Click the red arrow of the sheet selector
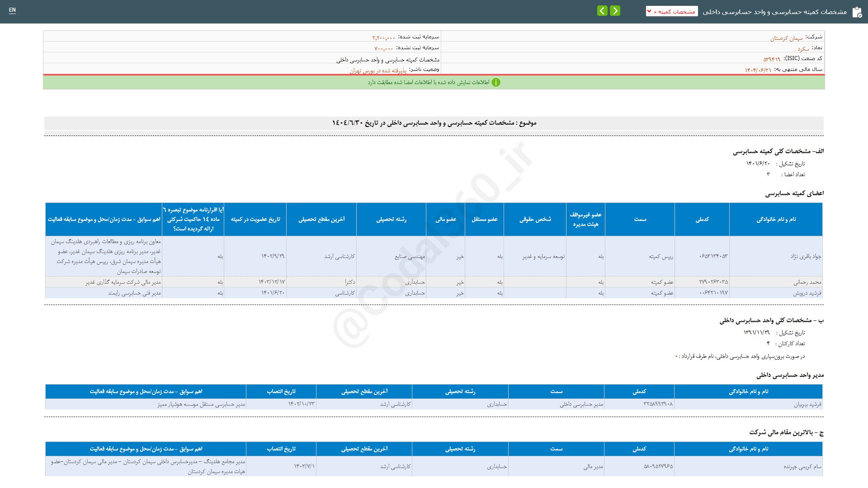868x488 pixels. point(650,11)
